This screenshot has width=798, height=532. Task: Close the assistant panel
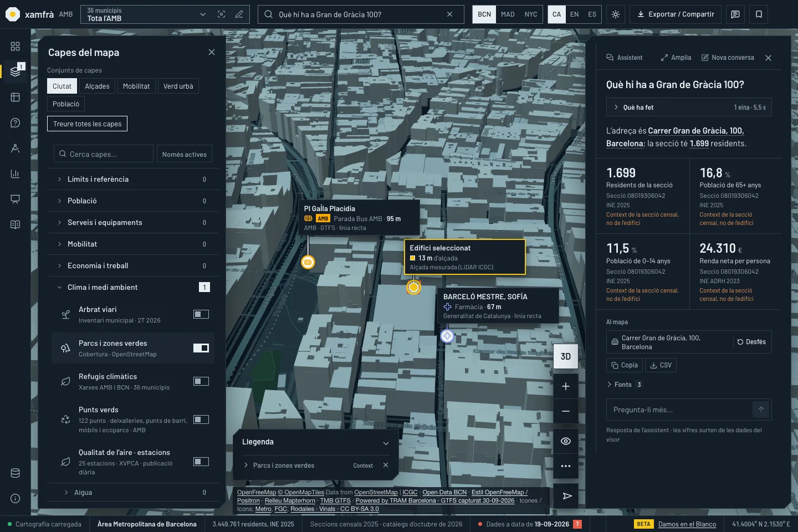[768, 58]
